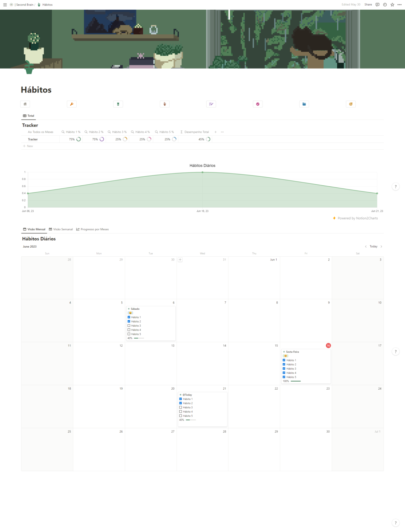Viewport: 405px width, 532px height.
Task: Open Todos os Meses column header menu
Action: pos(41,132)
